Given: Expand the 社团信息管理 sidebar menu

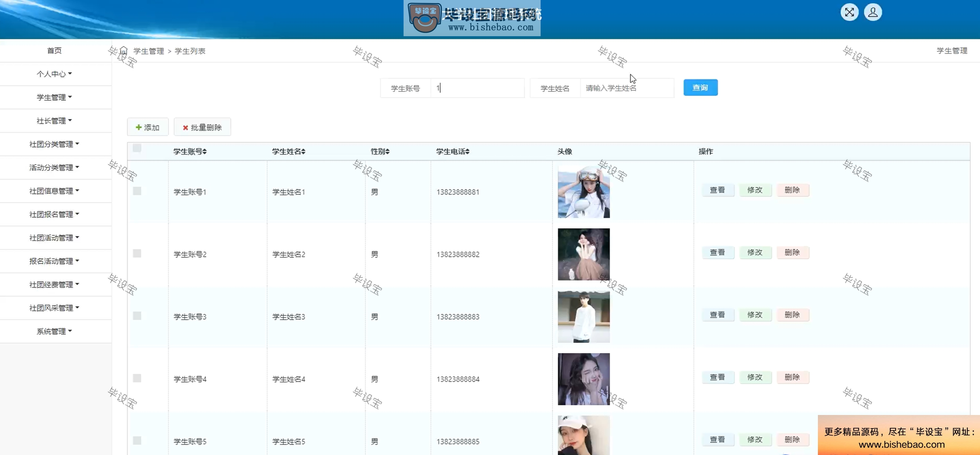Looking at the screenshot, I should (x=56, y=191).
